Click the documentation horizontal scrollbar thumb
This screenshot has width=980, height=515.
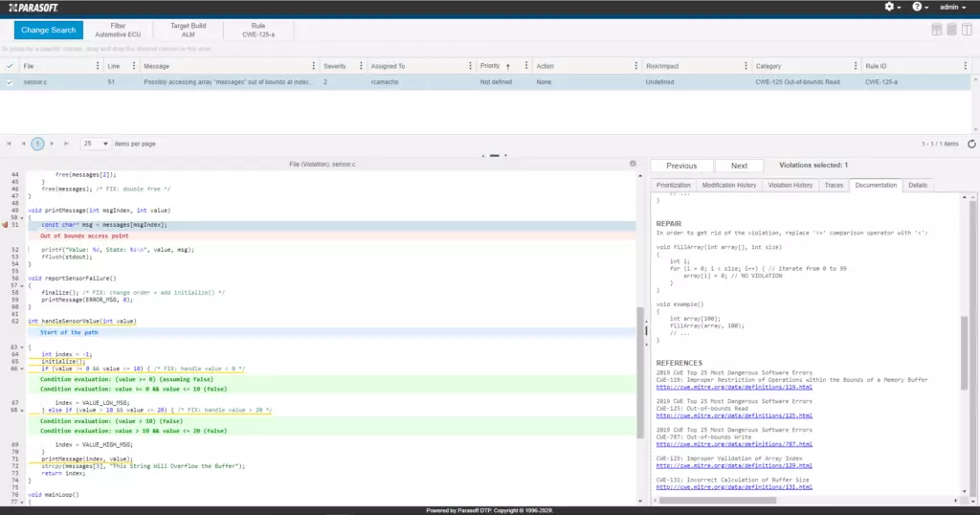pos(718,500)
